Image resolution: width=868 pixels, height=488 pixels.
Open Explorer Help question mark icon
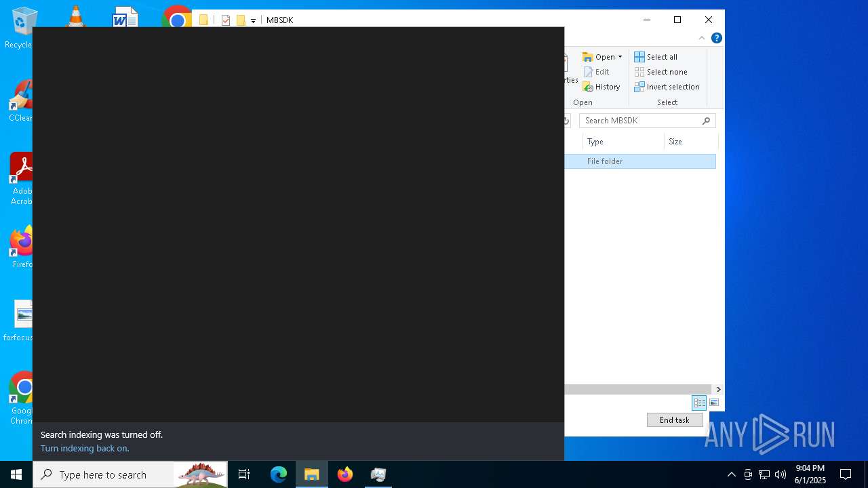[716, 38]
